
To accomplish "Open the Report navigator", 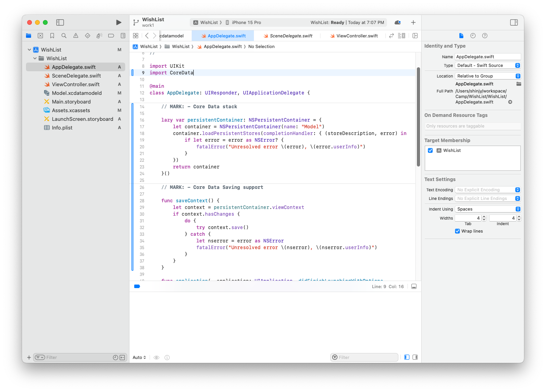I will pos(123,35).
